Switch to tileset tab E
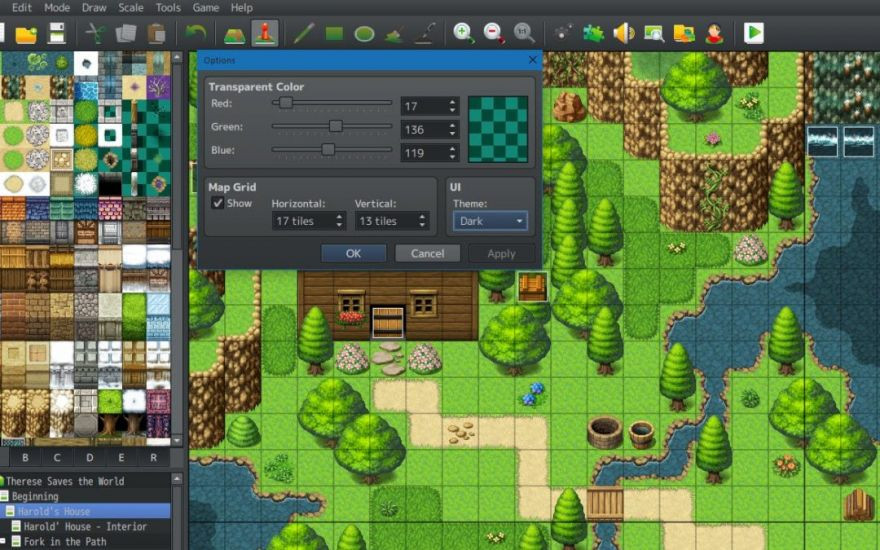This screenshot has height=550, width=880. [x=121, y=457]
